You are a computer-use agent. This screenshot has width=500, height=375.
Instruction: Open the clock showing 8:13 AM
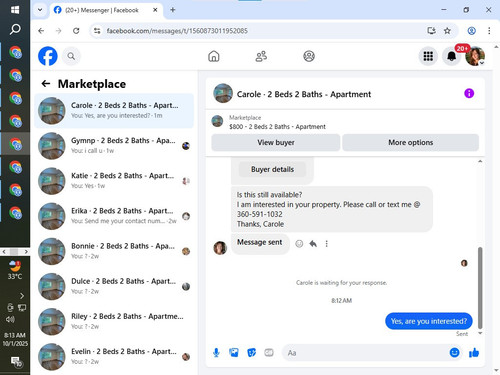(x=15, y=339)
